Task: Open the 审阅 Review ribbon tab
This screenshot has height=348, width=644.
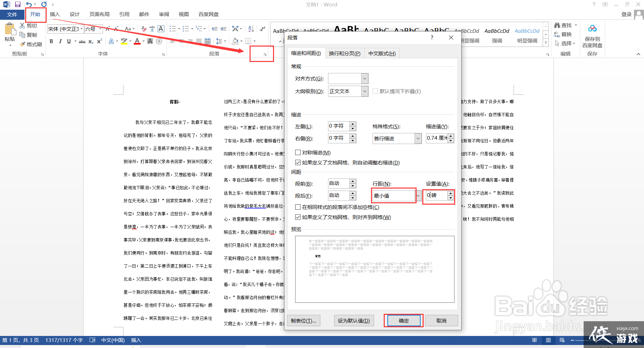Action: coord(164,14)
